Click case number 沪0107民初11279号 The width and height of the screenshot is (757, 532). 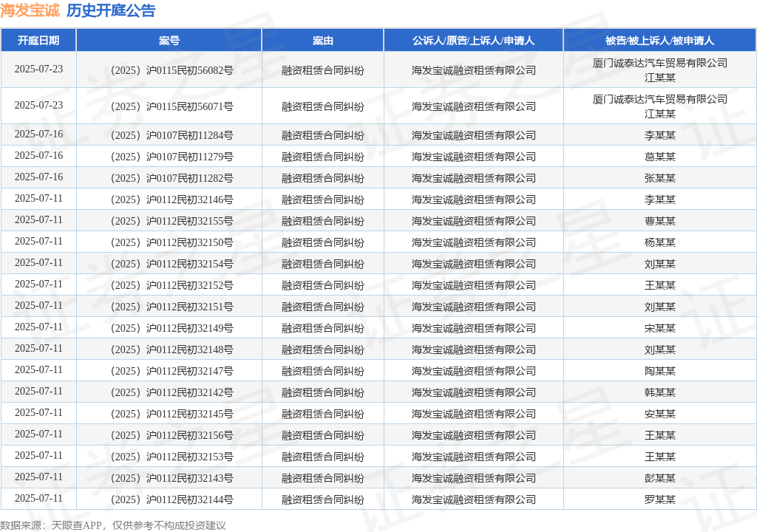click(172, 157)
